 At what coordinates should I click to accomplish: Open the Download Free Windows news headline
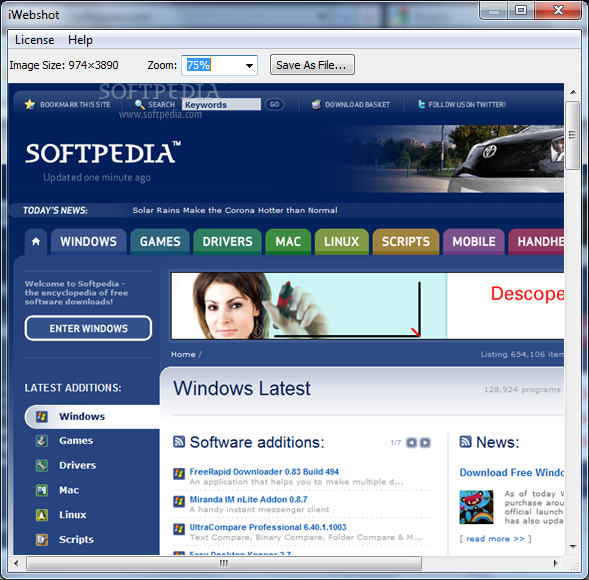(x=512, y=473)
